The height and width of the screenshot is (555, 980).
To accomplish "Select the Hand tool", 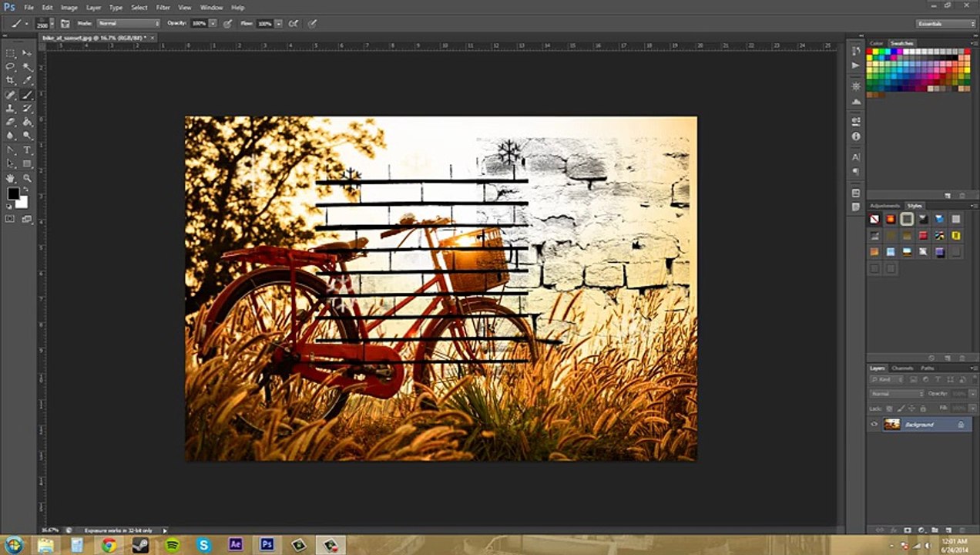I will point(10,178).
